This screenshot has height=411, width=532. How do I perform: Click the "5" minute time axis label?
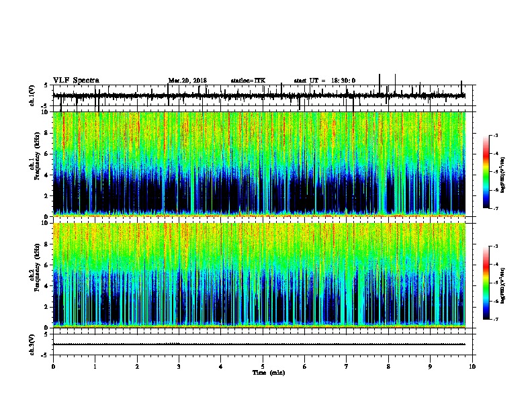click(263, 367)
